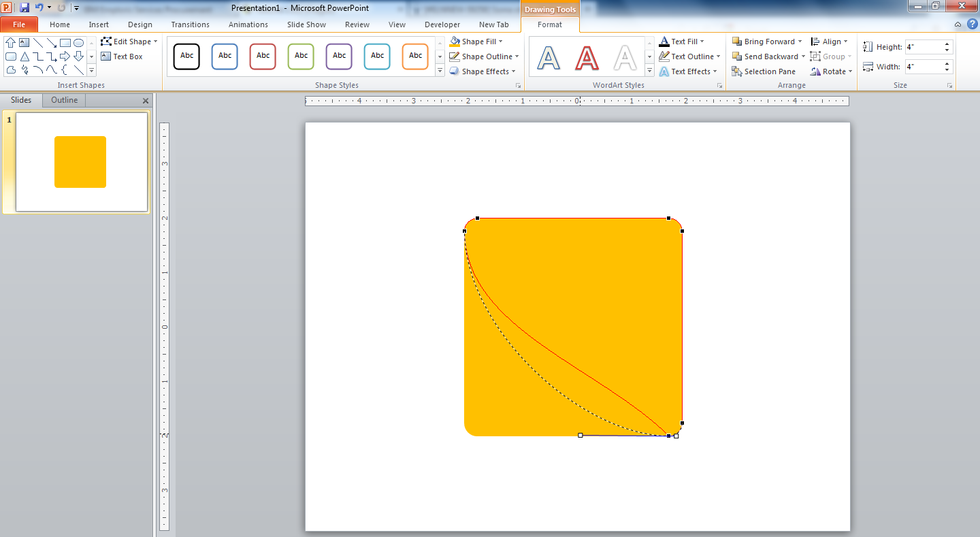Viewport: 980px width, 537px height.
Task: Select the Isosceles Triangle shape
Action: coord(24,56)
